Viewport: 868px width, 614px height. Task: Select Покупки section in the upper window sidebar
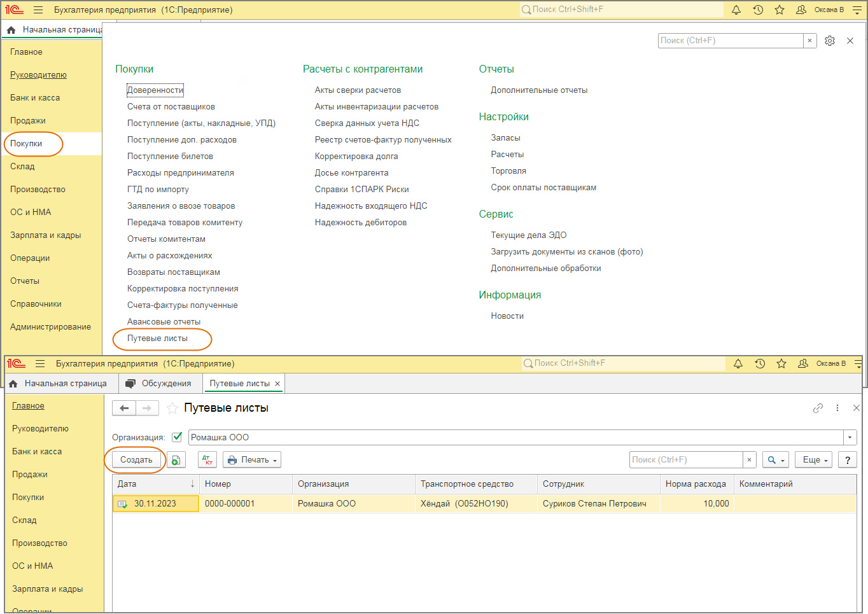click(x=26, y=144)
